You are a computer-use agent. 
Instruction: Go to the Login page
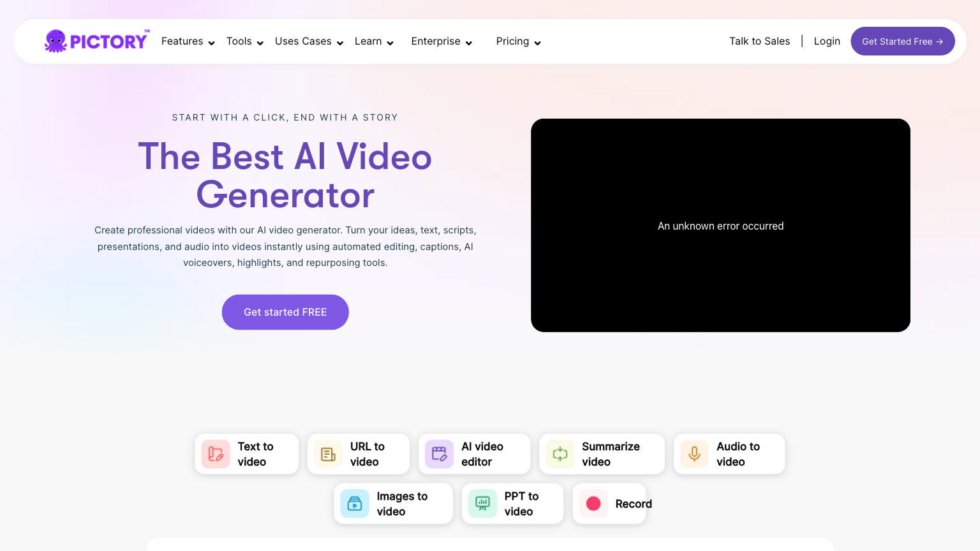click(827, 41)
